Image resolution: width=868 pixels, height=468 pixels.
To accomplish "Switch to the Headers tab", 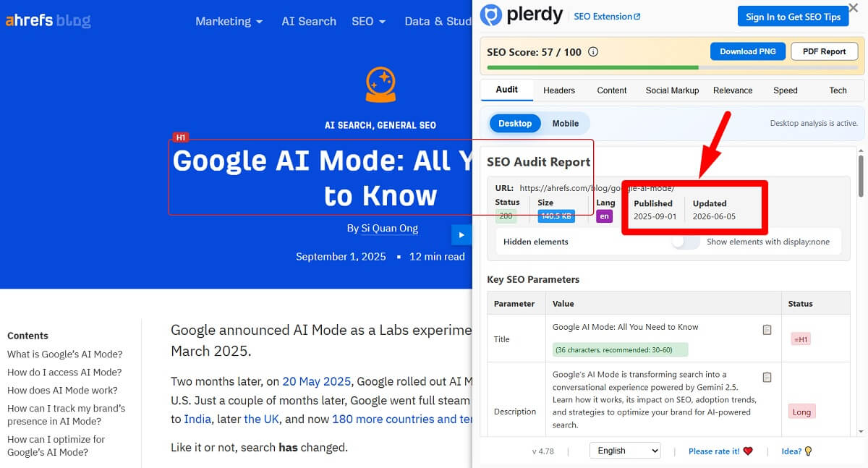I will [x=559, y=90].
